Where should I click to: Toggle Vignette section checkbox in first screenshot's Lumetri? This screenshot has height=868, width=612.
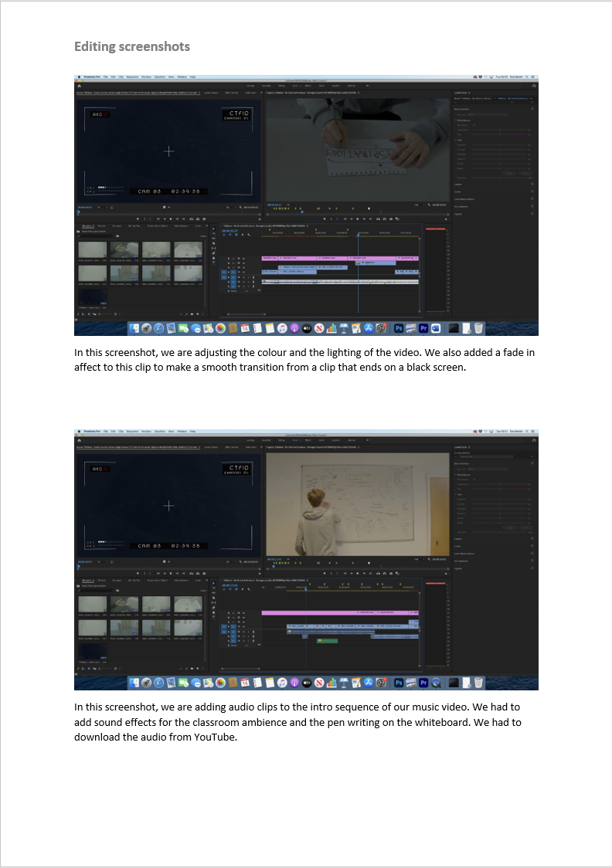click(532, 214)
